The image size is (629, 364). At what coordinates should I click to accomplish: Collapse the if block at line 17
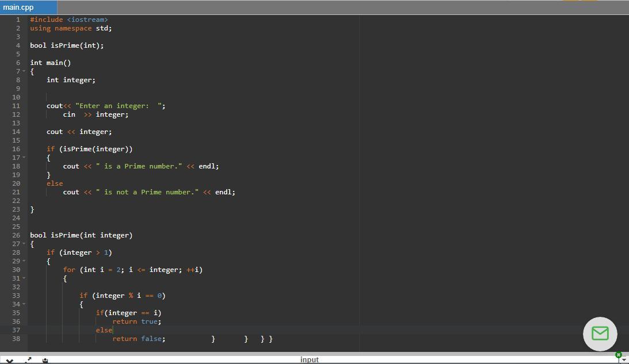(x=24, y=158)
